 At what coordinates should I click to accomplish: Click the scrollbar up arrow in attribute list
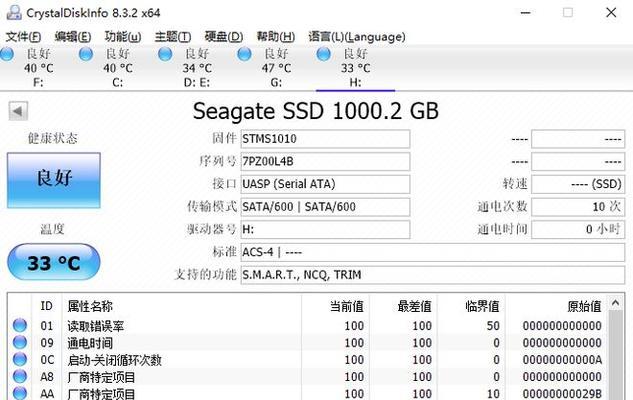[x=616, y=303]
